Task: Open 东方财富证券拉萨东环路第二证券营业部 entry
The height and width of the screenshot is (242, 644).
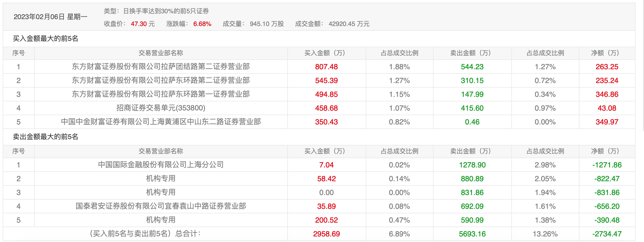Action: tap(161, 80)
